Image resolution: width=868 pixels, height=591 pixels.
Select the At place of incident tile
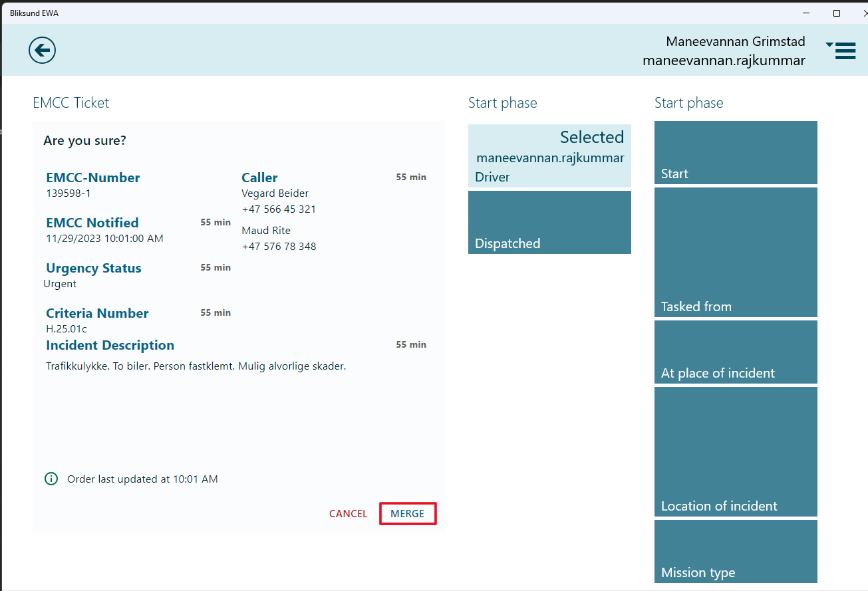pyautogui.click(x=736, y=352)
